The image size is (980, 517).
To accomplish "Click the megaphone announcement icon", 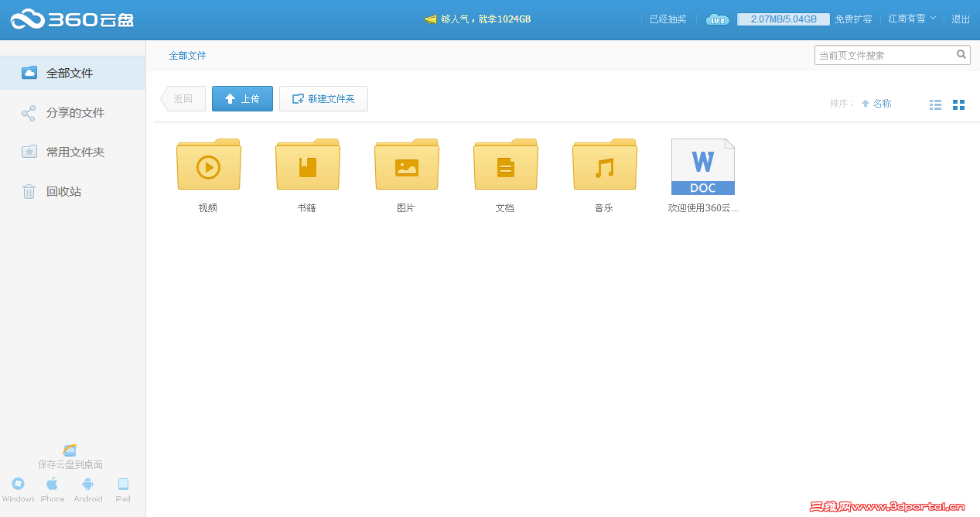I will (431, 19).
